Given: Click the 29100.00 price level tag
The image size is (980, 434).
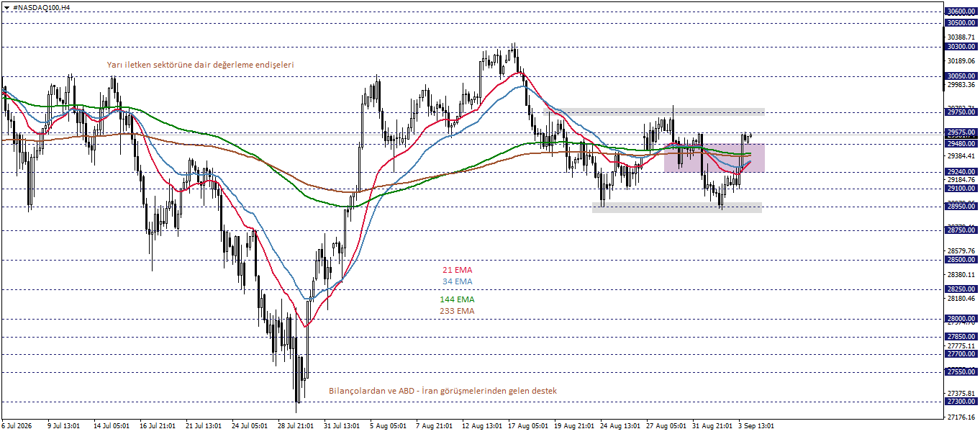Looking at the screenshot, I should point(962,189).
